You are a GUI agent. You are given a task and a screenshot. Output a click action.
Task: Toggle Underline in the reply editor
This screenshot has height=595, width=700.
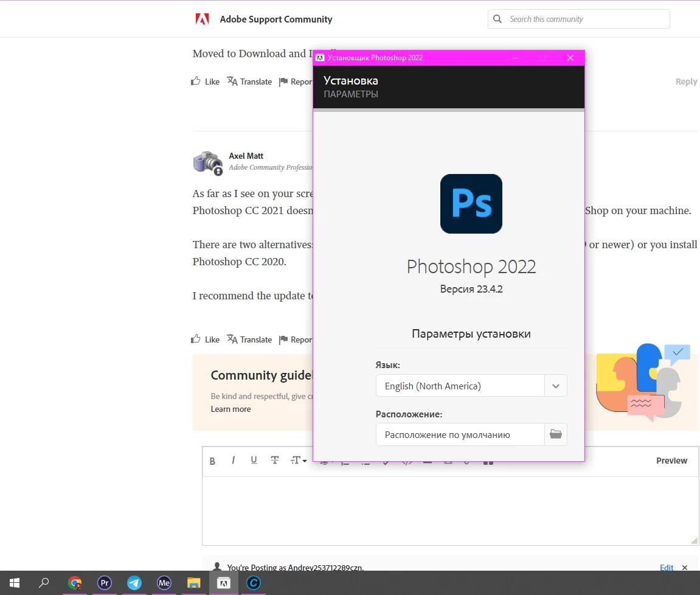pos(254,460)
